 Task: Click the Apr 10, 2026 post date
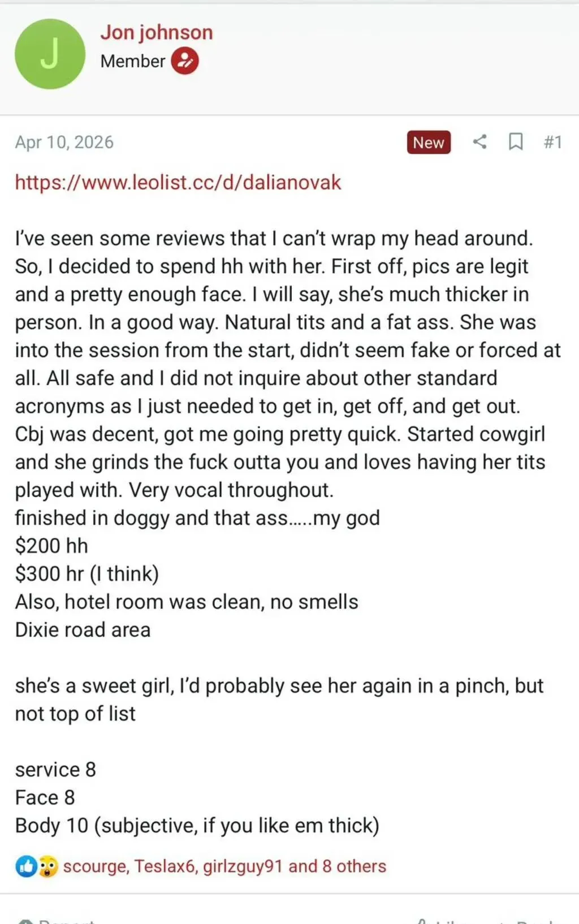pos(64,142)
